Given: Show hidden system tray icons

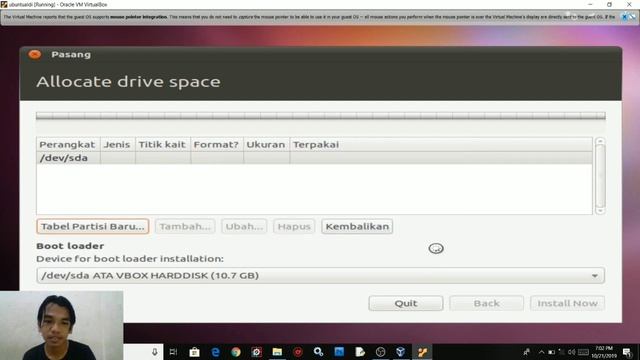Looking at the screenshot, I should (x=541, y=352).
